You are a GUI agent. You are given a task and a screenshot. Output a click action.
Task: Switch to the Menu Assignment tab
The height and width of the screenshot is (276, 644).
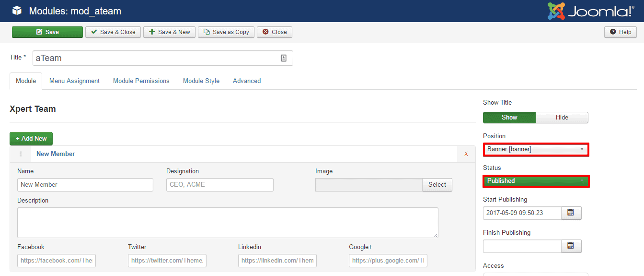click(x=74, y=81)
